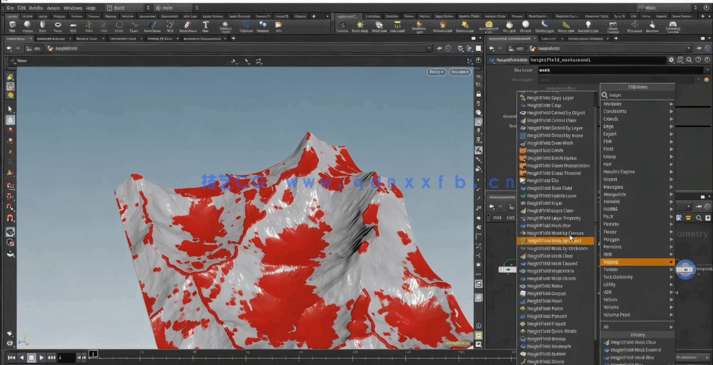The width and height of the screenshot is (713, 365).
Task: Open the Build desktop dropdown
Action: click(130, 8)
